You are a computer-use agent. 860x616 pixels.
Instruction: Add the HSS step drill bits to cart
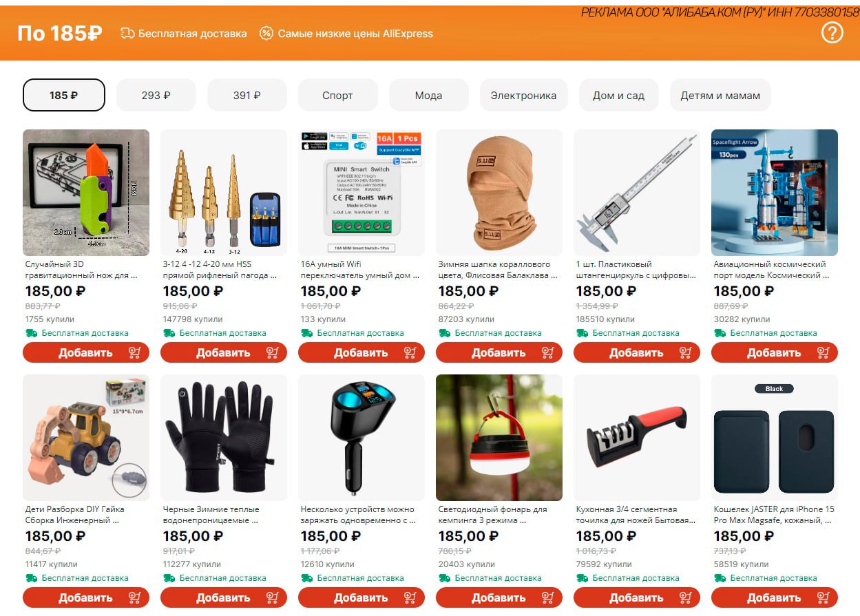(x=224, y=352)
